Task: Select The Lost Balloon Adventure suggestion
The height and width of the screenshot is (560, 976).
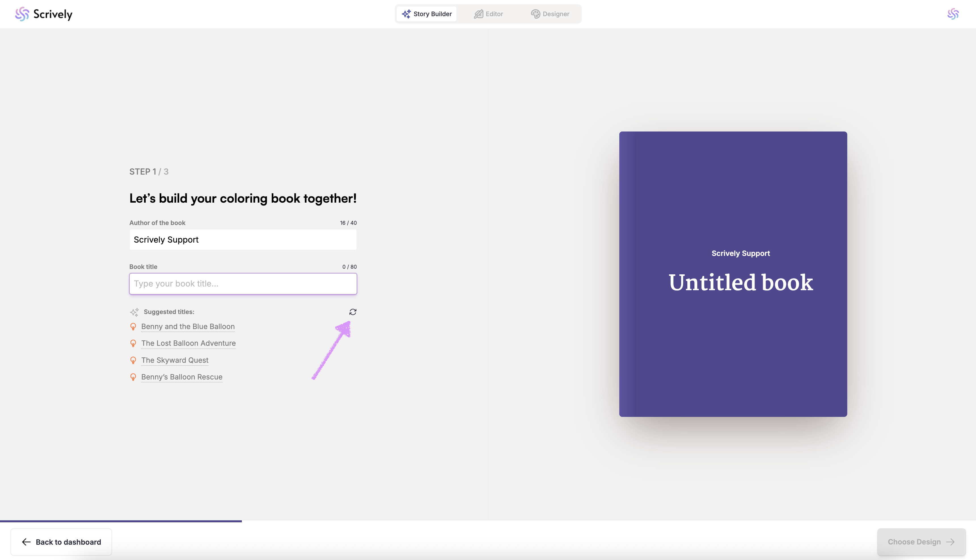Action: (188, 343)
